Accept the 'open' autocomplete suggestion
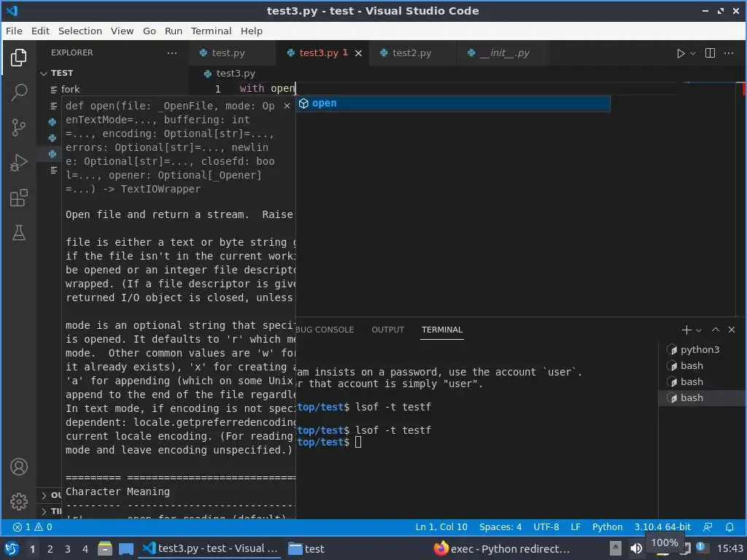747x560 pixels. pyautogui.click(x=452, y=104)
